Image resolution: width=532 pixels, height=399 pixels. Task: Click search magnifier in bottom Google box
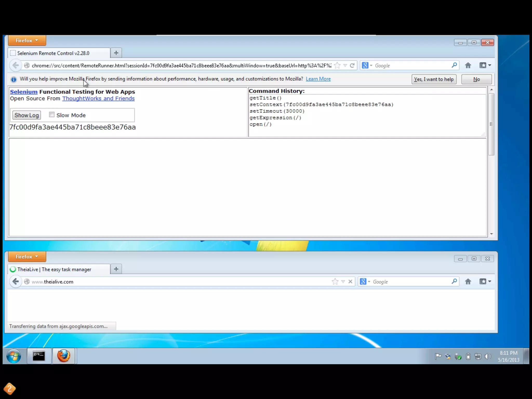454,282
